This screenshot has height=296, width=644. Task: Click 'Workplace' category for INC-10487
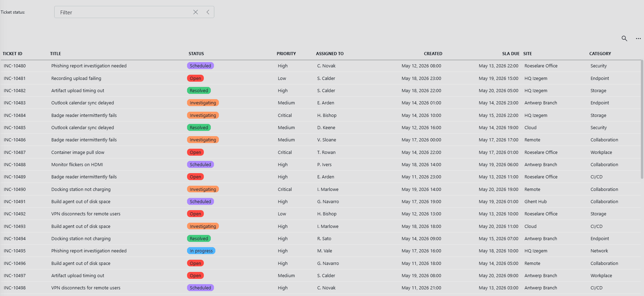601,153
